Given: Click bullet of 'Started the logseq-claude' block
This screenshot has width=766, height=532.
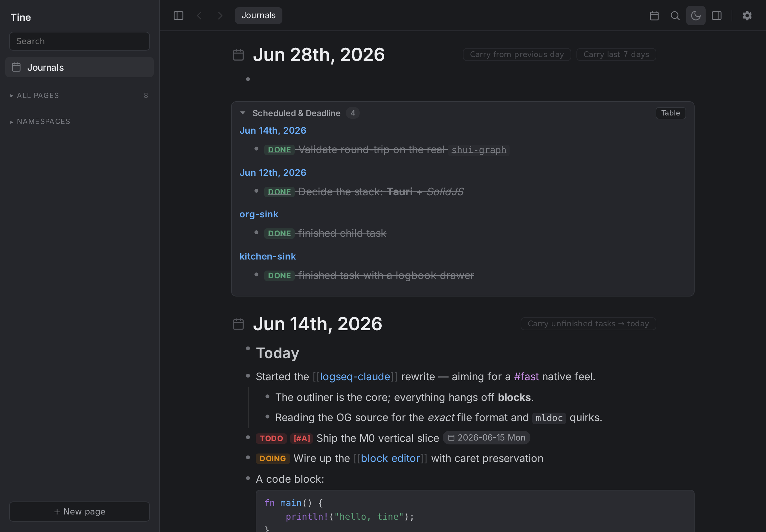Looking at the screenshot, I should pyautogui.click(x=248, y=376).
